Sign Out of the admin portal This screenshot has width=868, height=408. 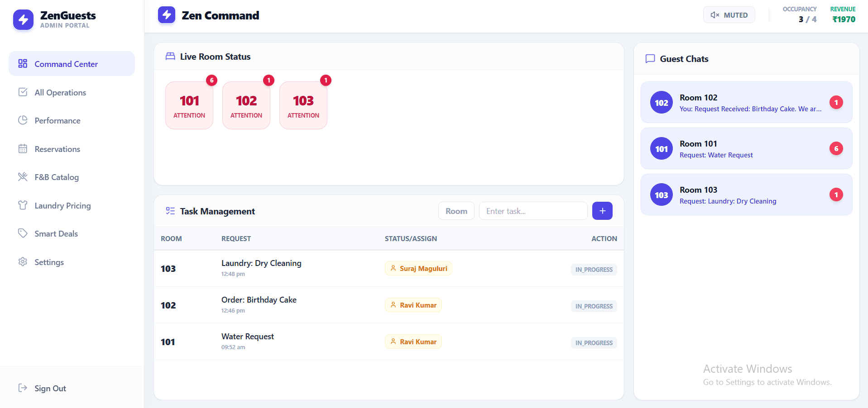tap(50, 388)
